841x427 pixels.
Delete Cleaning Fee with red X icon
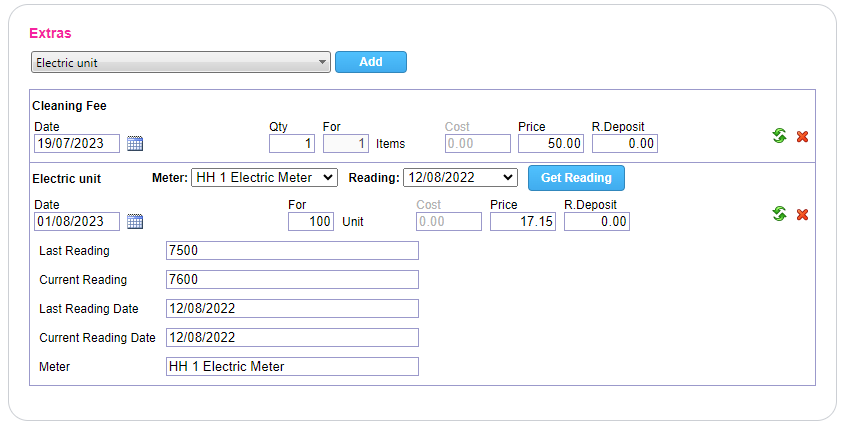[x=802, y=136]
